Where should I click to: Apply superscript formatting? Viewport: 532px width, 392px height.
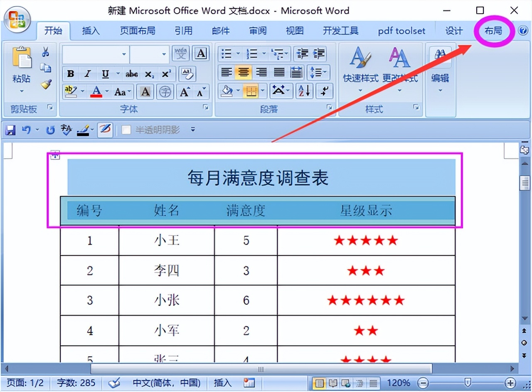[166, 74]
